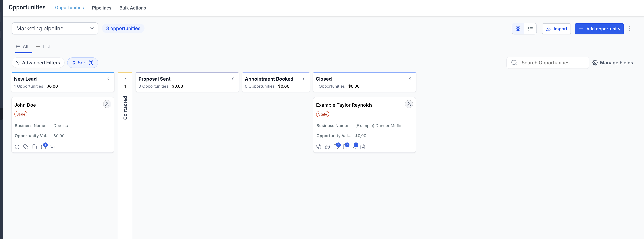The image size is (644, 239).
Task: Click calendar appointment icon on John Doe card
Action: [x=52, y=147]
